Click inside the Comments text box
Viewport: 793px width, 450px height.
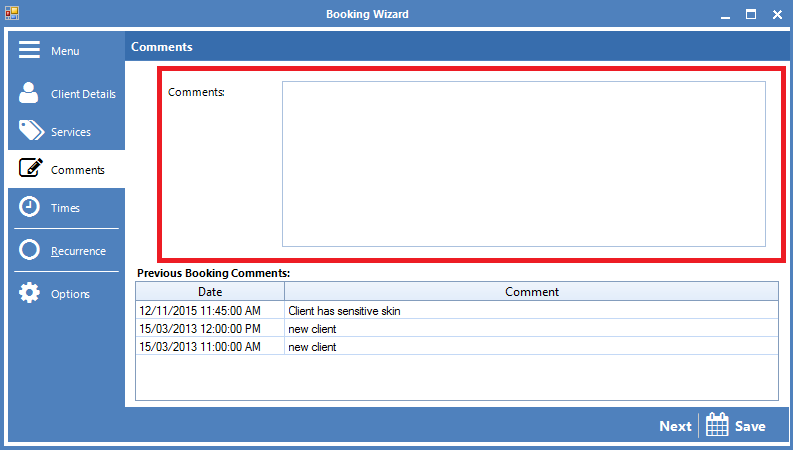pos(523,163)
